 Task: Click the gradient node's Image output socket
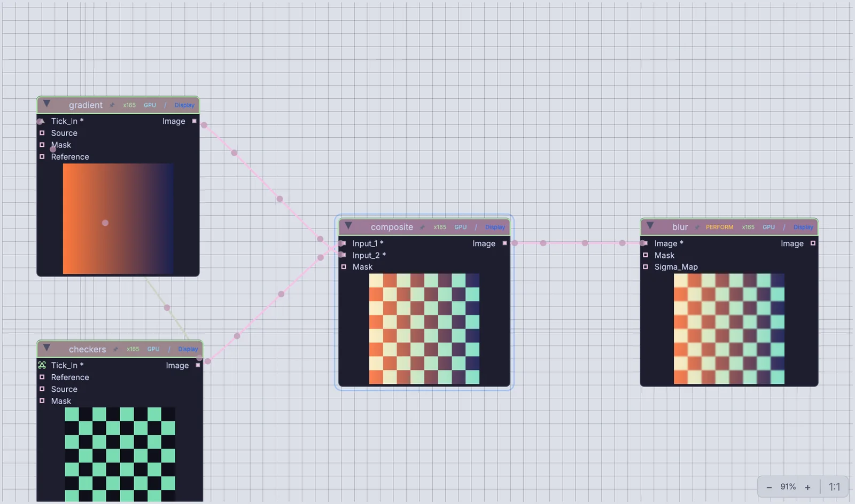[x=195, y=121]
